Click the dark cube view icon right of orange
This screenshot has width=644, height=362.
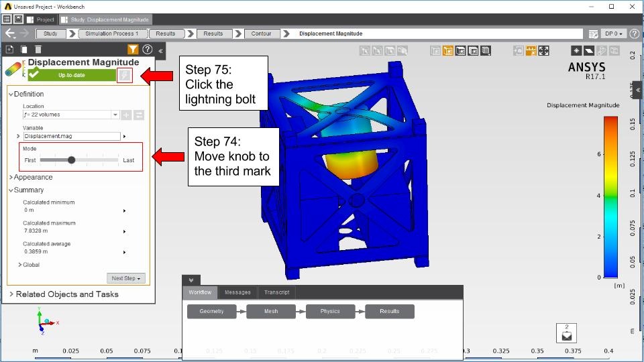click(x=460, y=51)
